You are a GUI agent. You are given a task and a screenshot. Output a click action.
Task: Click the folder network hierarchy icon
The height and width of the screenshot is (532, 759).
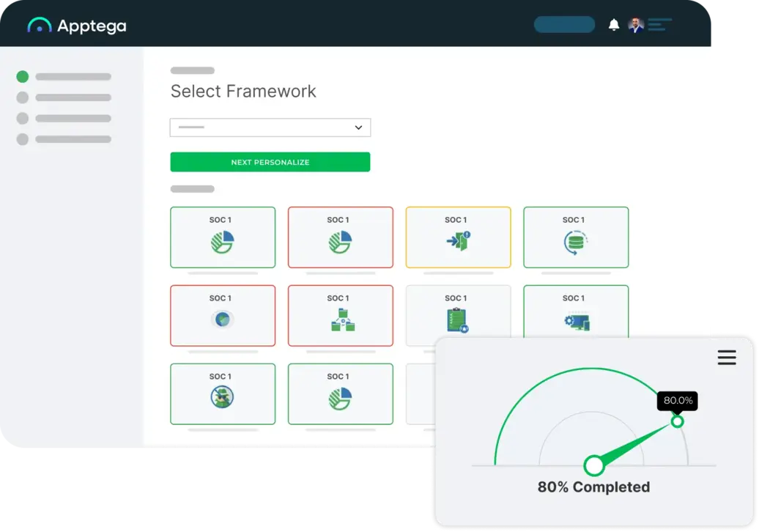coord(343,320)
